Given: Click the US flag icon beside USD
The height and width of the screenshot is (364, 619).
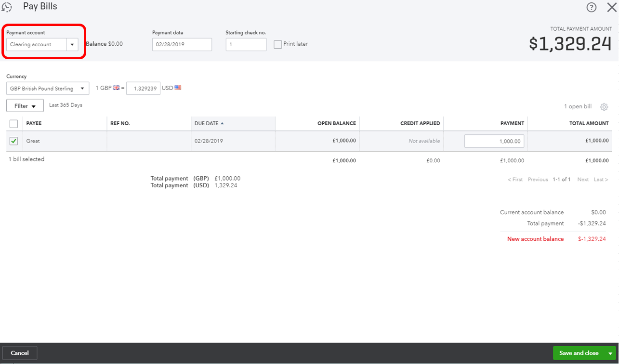Looking at the screenshot, I should [177, 88].
